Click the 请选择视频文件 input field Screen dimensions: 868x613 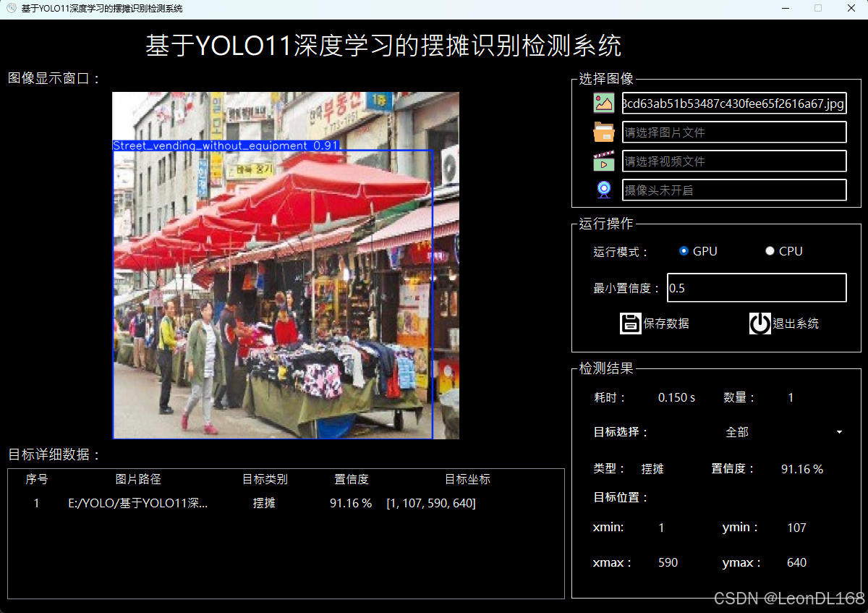coord(734,161)
